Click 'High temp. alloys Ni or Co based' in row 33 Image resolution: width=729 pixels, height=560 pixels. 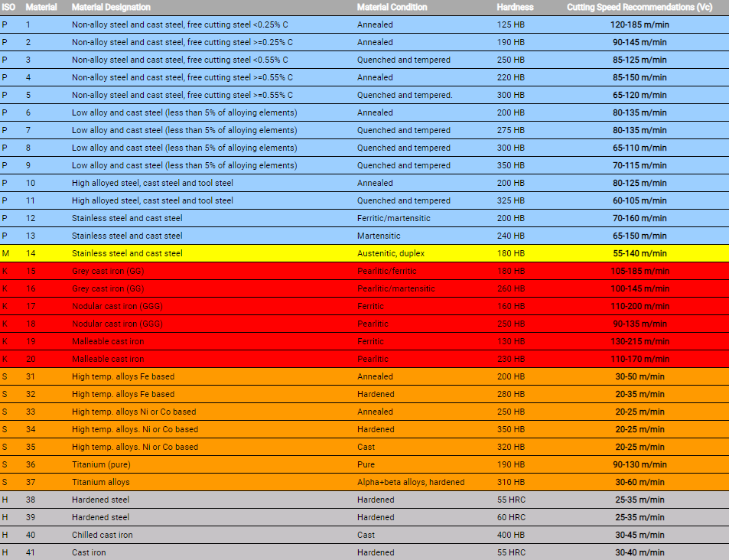coord(134,412)
